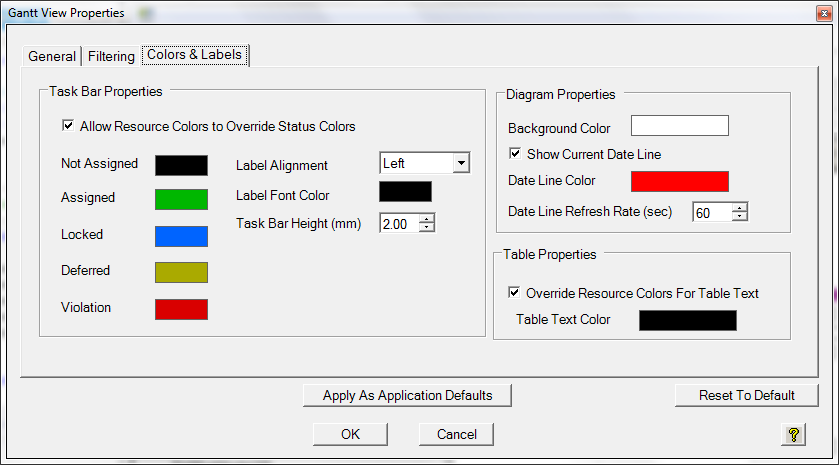
Task: Click the Reset To Default button
Action: pyautogui.click(x=746, y=395)
